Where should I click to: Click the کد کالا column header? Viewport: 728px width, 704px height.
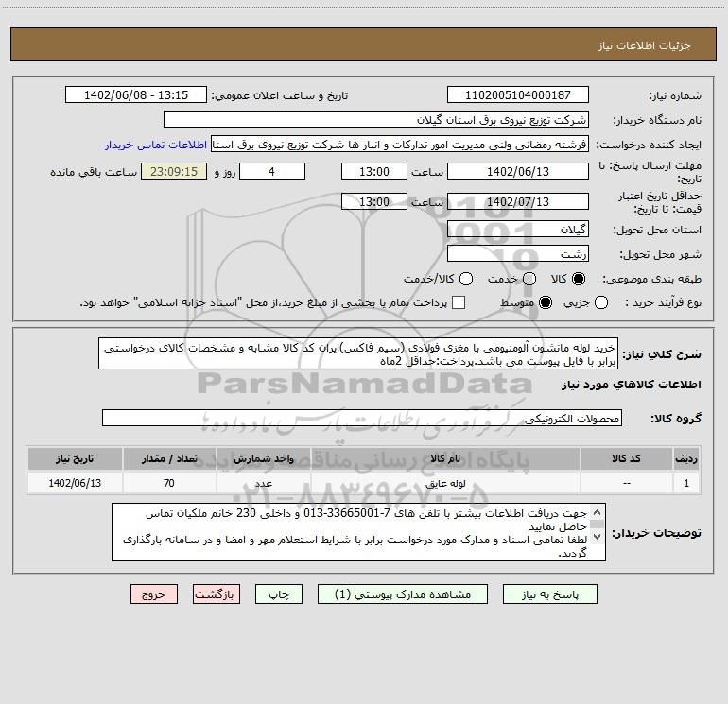626,459
